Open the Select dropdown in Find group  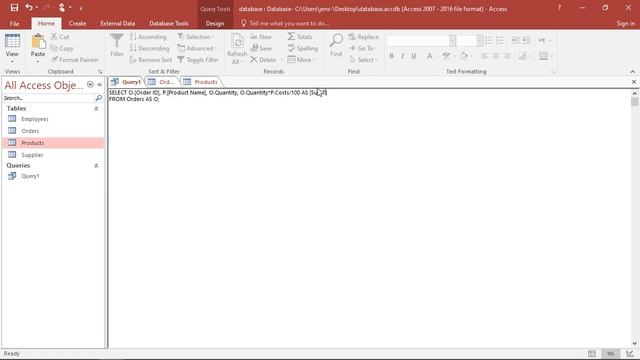363,60
